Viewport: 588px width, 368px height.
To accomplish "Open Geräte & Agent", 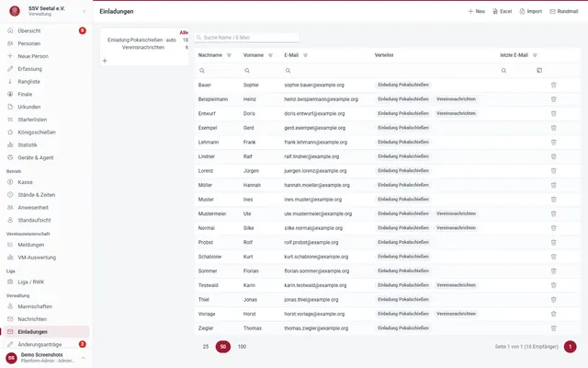I will 46,157.
